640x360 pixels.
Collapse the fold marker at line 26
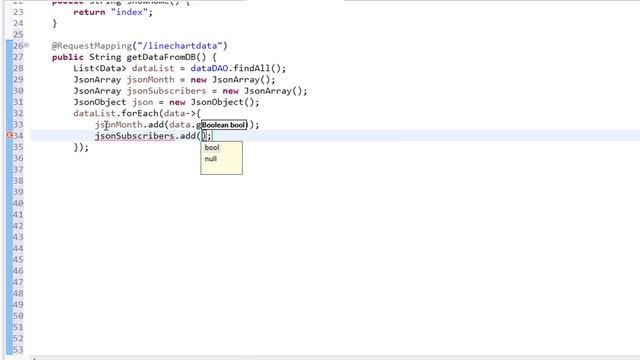click(x=27, y=45)
